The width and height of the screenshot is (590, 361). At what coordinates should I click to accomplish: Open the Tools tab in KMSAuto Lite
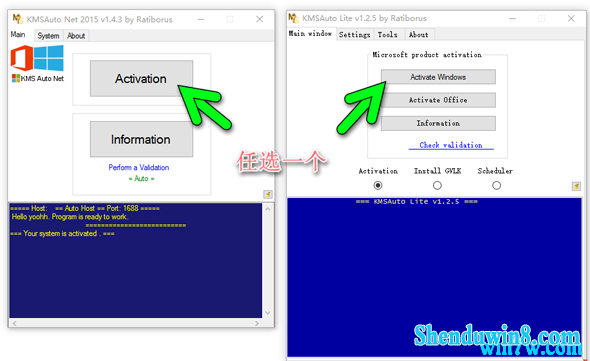coord(388,35)
